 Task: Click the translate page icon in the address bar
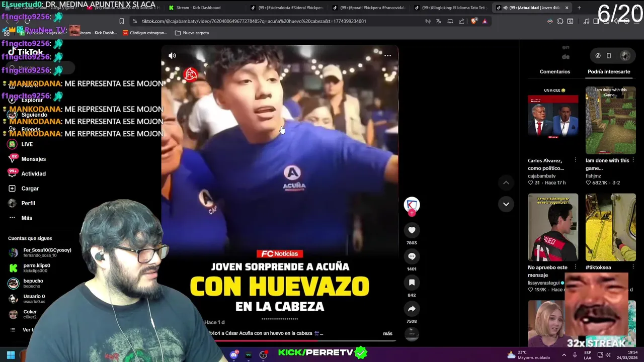(439, 21)
